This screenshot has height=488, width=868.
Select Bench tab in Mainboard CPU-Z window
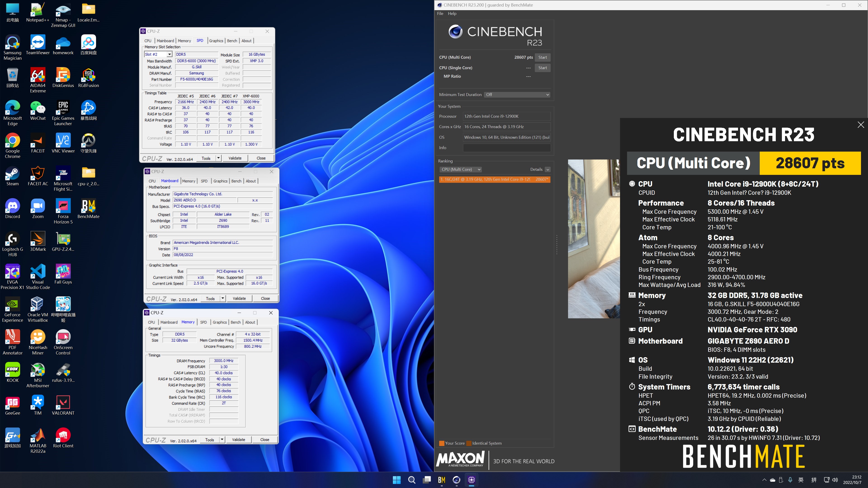(x=236, y=181)
